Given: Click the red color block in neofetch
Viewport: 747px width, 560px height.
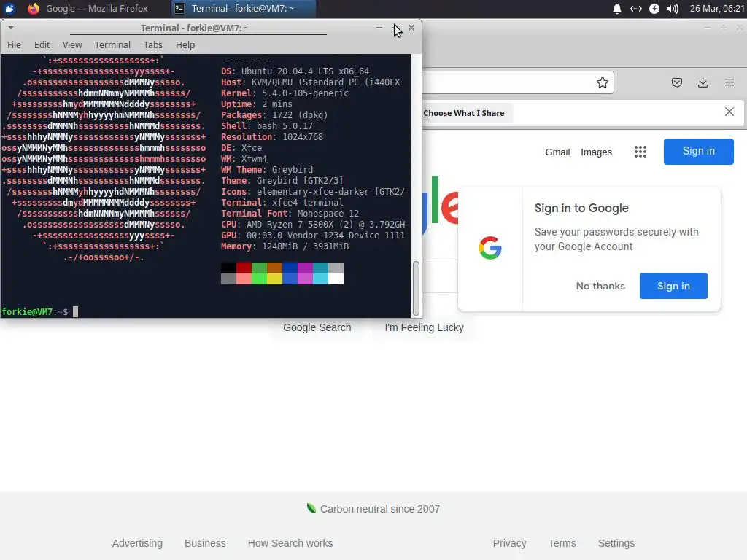Looking at the screenshot, I should click(244, 268).
